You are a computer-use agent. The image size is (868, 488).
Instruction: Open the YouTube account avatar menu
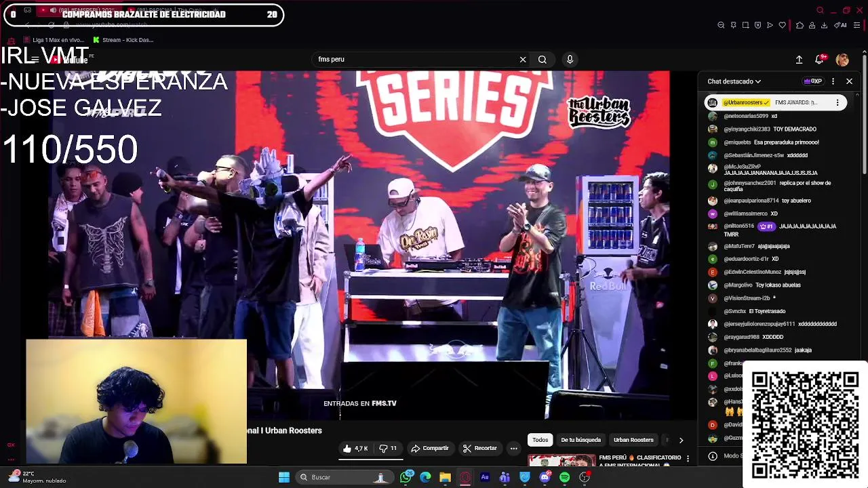point(842,60)
